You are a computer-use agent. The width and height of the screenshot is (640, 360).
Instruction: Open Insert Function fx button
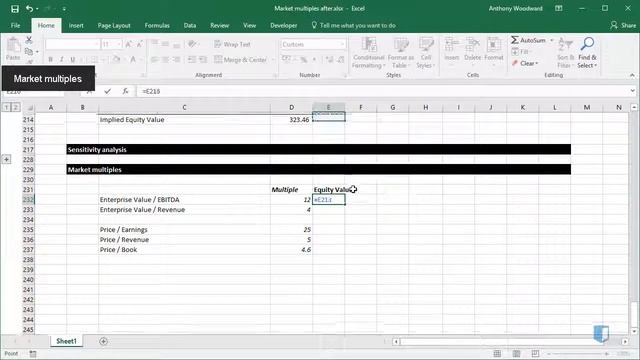point(125,91)
